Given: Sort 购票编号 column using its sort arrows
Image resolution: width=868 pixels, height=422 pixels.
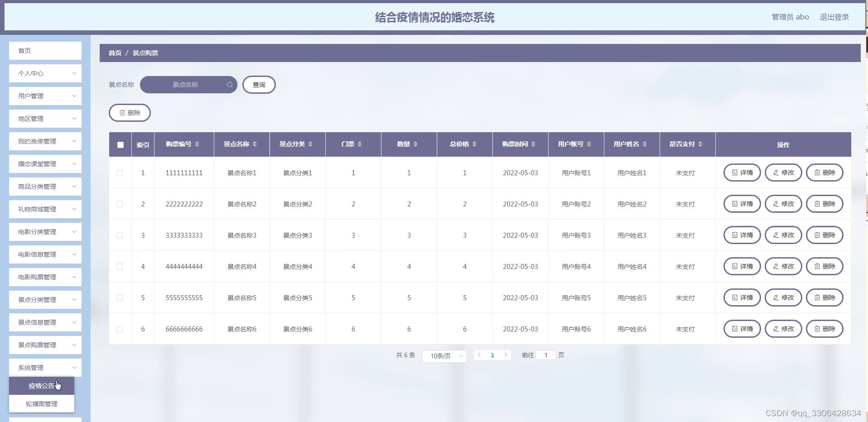Looking at the screenshot, I should tap(197, 144).
